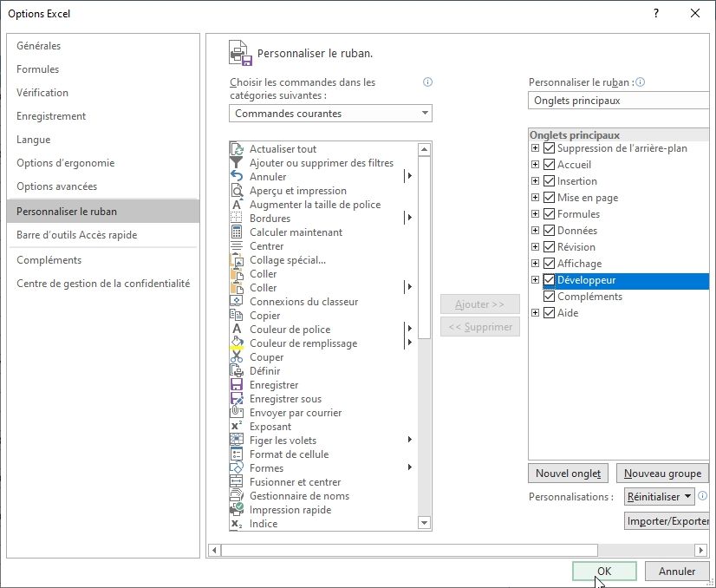Click the Importer/Exporter button
Image resolution: width=716 pixels, height=588 pixels.
click(667, 521)
